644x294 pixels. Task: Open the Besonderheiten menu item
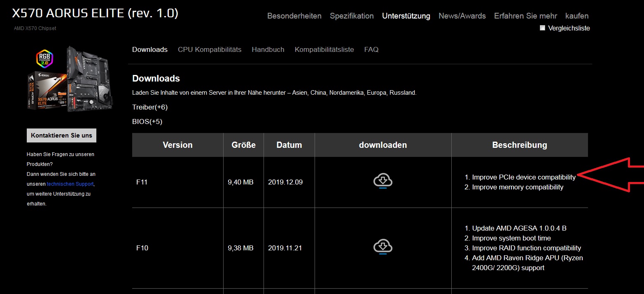pyautogui.click(x=294, y=16)
